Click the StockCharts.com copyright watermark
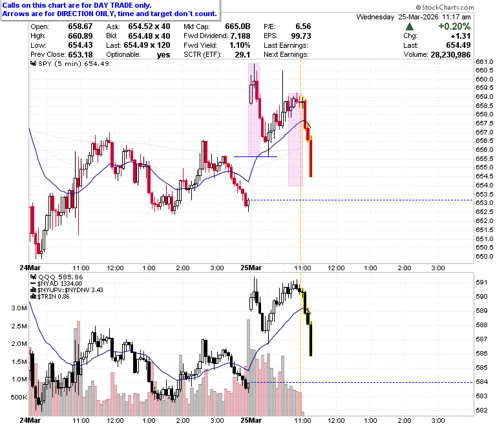Screen dimensions: 504x426 (x=445, y=7)
